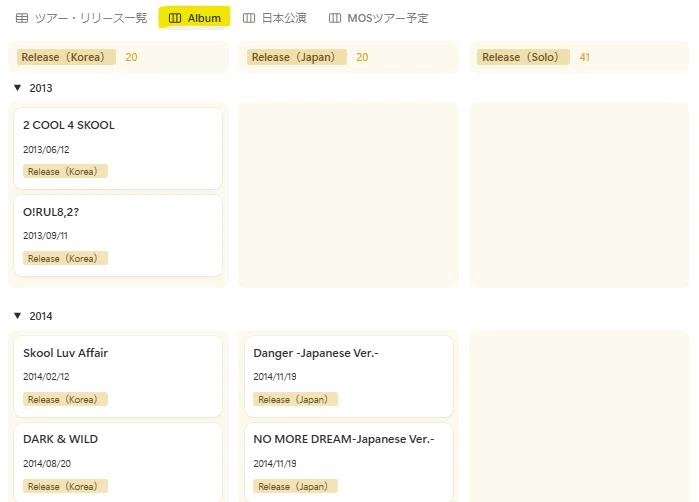Viewport: 699px width, 502px height.
Task: Click the count 20 beside Release (Korea)
Action: coord(131,57)
